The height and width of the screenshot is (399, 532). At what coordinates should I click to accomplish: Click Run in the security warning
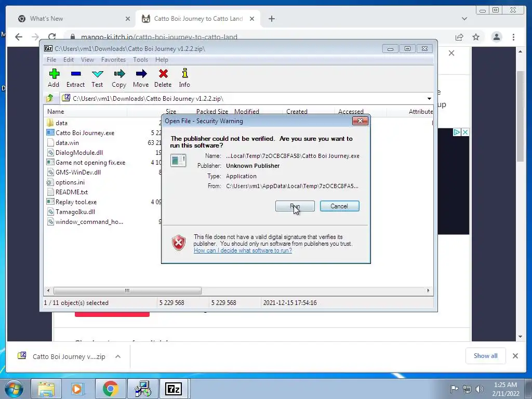295,206
